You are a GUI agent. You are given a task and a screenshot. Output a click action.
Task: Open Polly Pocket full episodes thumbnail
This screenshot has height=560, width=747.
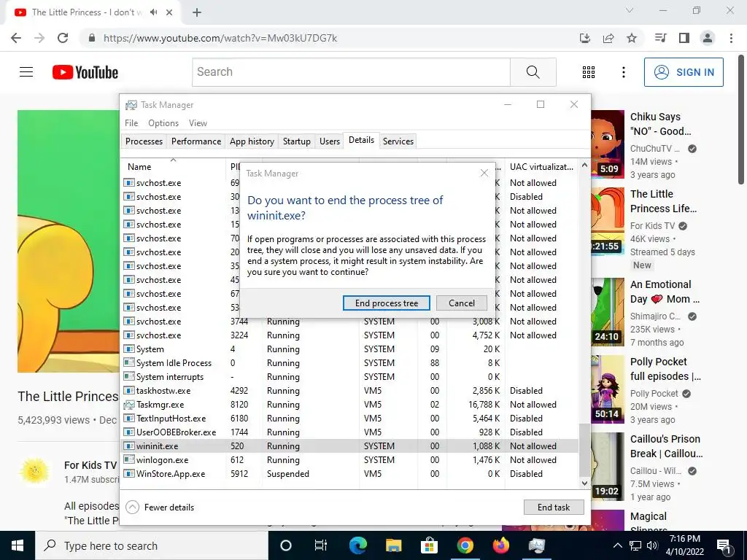point(608,389)
